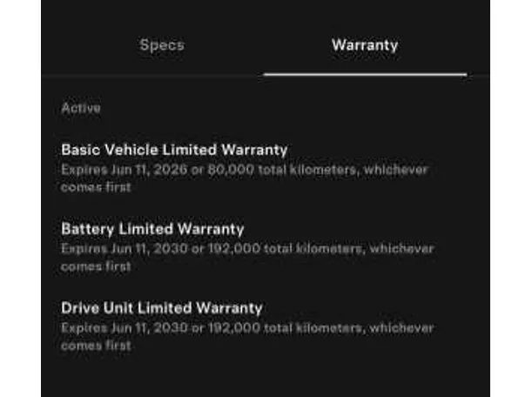Viewport: 532px width, 397px height.
Task: Click "comes first" under Battery Limited Warranty
Action: [x=96, y=266]
